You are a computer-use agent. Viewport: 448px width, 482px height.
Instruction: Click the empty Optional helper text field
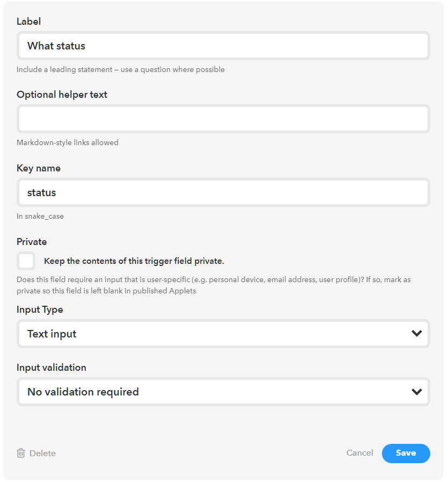[x=223, y=119]
